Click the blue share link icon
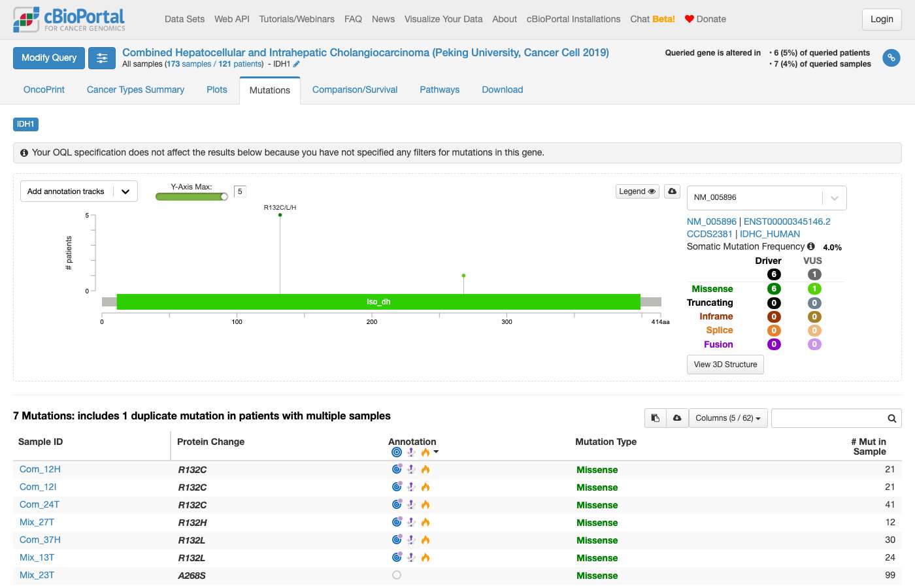 tap(891, 58)
